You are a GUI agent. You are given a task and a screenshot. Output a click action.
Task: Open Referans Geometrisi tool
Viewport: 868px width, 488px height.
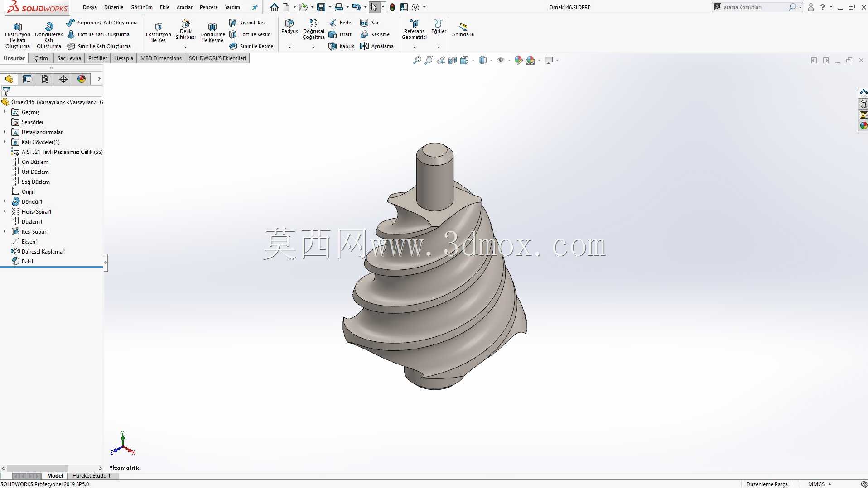tap(415, 29)
